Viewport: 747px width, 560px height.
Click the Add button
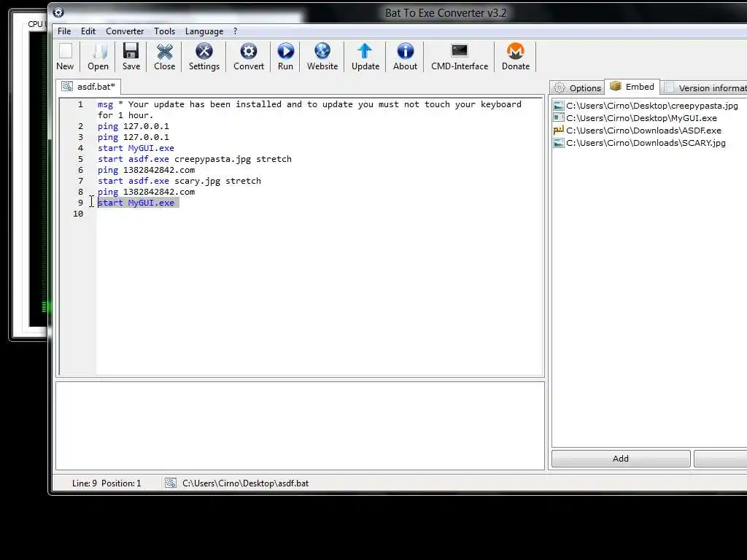click(x=621, y=459)
